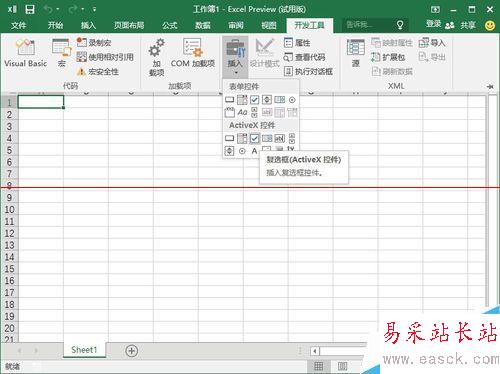This screenshot has width=500, height=374.
Task: Open the Customize Quick Access Toolbar dropdown
Action: [x=95, y=9]
